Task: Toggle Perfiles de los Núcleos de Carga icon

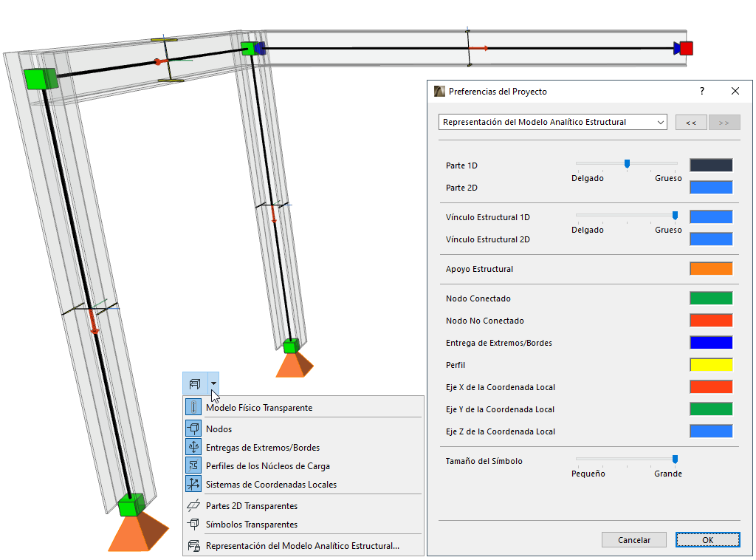Action: point(193,465)
